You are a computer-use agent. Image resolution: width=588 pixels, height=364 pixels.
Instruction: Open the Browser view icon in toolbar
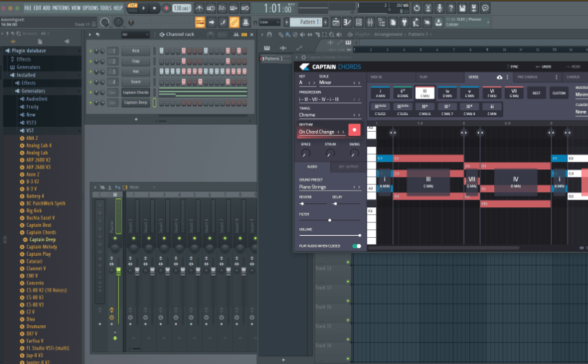pyautogui.click(x=381, y=22)
